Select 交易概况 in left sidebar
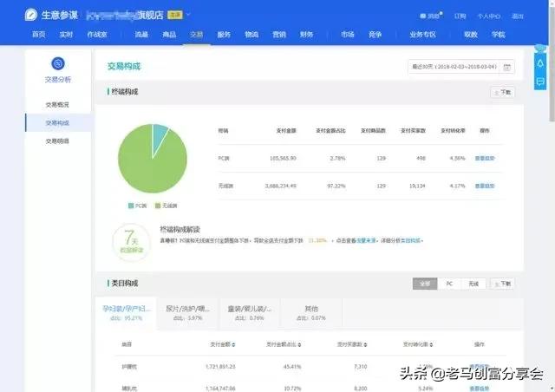Viewport: 555px width, 392px height. click(x=57, y=105)
